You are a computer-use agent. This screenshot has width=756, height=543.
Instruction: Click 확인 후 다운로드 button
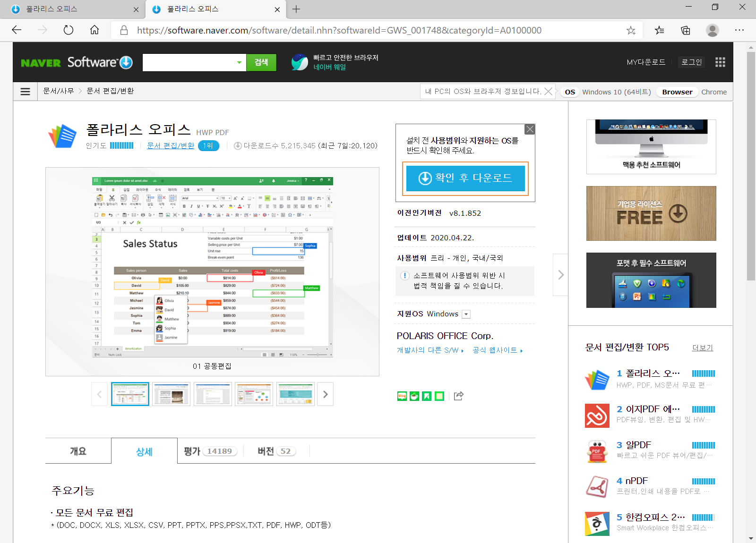click(465, 178)
